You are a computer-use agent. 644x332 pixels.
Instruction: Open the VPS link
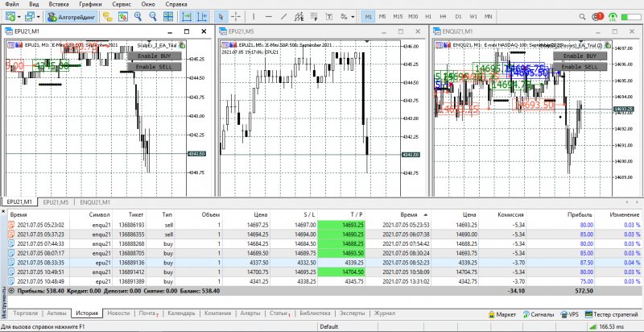(570, 314)
